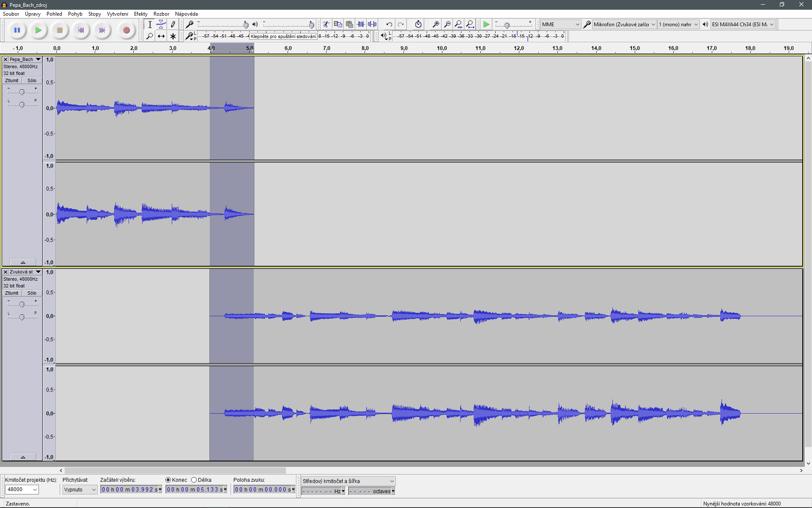Skip to end of project
Viewport: 812px width, 508px height.
tap(102, 30)
